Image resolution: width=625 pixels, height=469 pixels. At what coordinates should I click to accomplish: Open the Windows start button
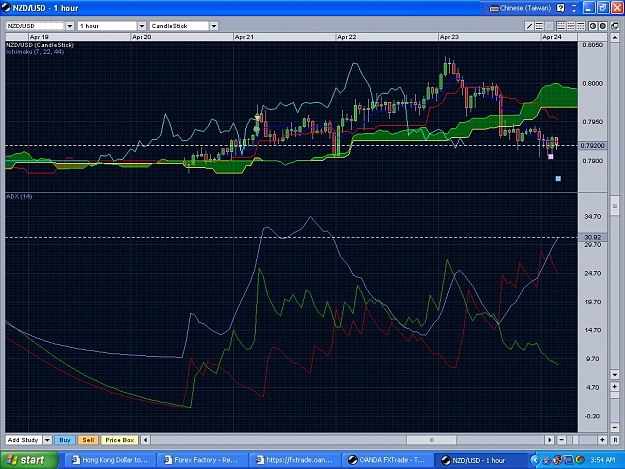pyautogui.click(x=29, y=460)
